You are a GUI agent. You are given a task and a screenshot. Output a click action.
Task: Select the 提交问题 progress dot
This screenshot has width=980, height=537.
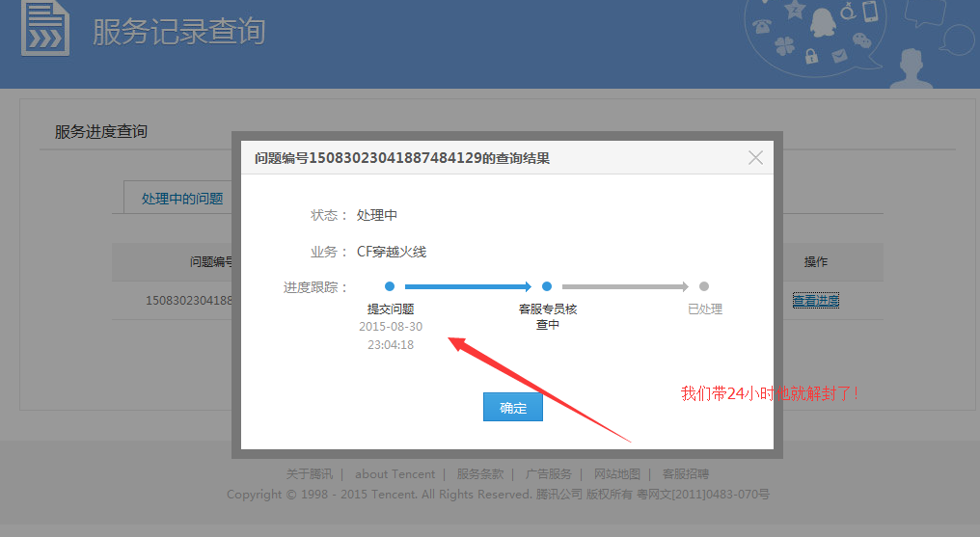click(390, 286)
